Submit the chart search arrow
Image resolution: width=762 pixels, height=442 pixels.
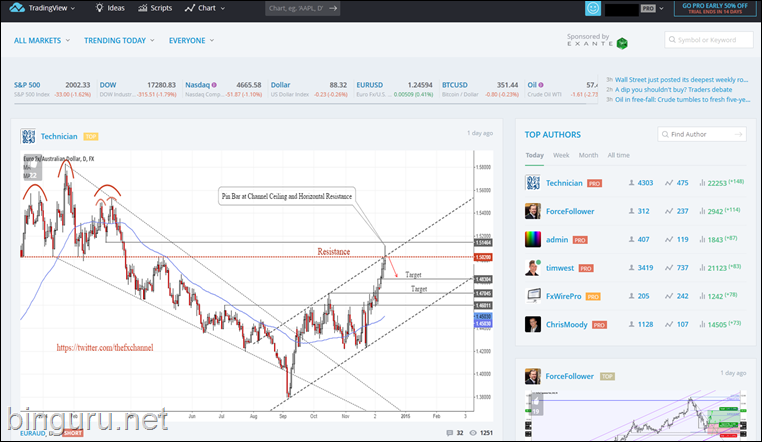[x=333, y=8]
